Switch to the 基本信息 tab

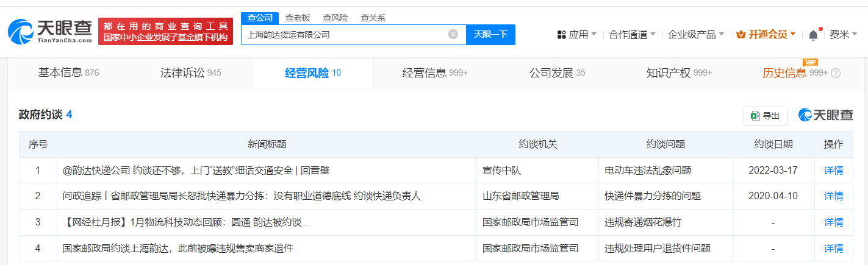click(x=68, y=73)
